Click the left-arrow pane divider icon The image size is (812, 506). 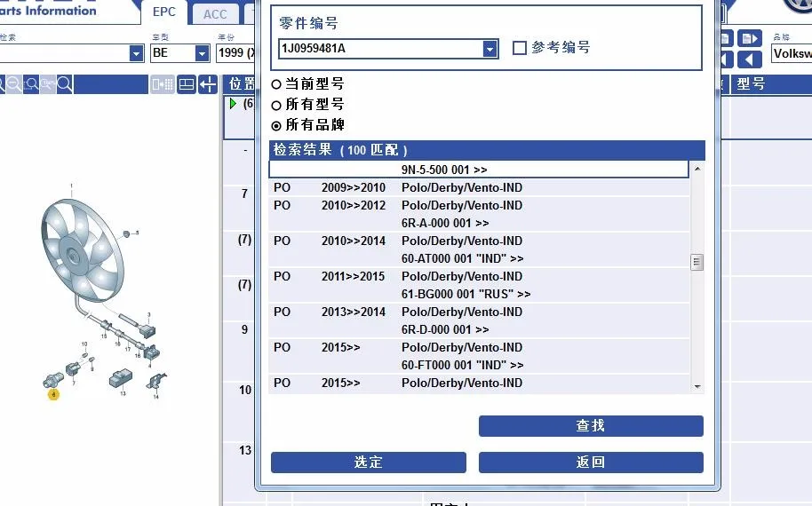point(208,84)
